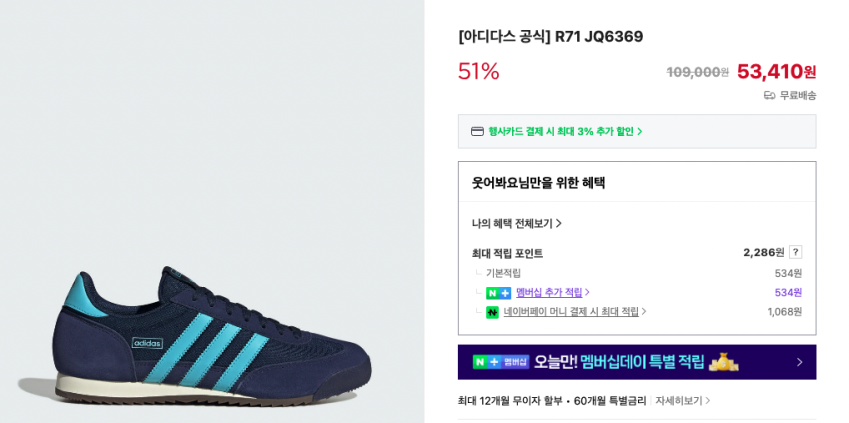The height and width of the screenshot is (423, 849).
Task: Click the credit card icon in discount banner
Action: click(x=477, y=131)
